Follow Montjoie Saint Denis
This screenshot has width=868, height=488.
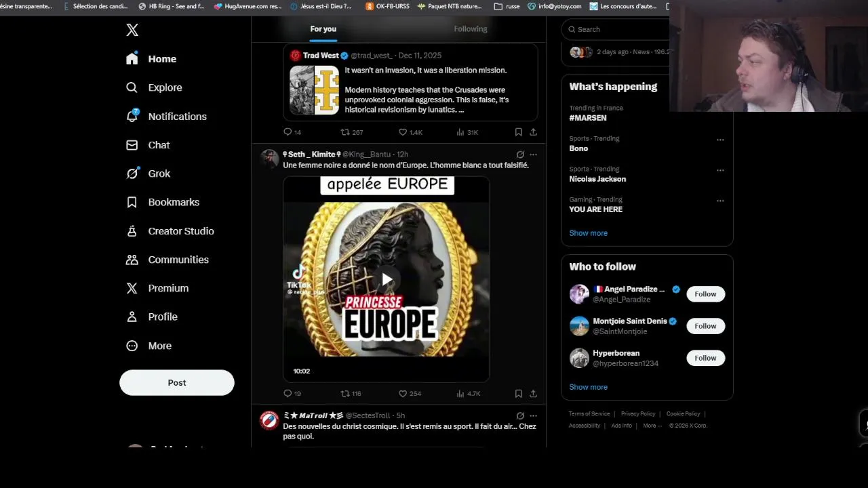(705, 326)
